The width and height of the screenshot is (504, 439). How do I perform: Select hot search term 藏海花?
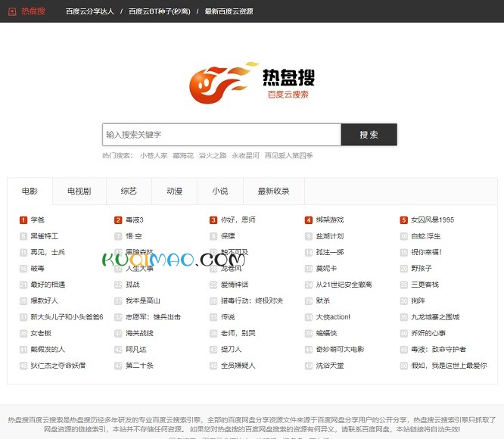point(183,156)
